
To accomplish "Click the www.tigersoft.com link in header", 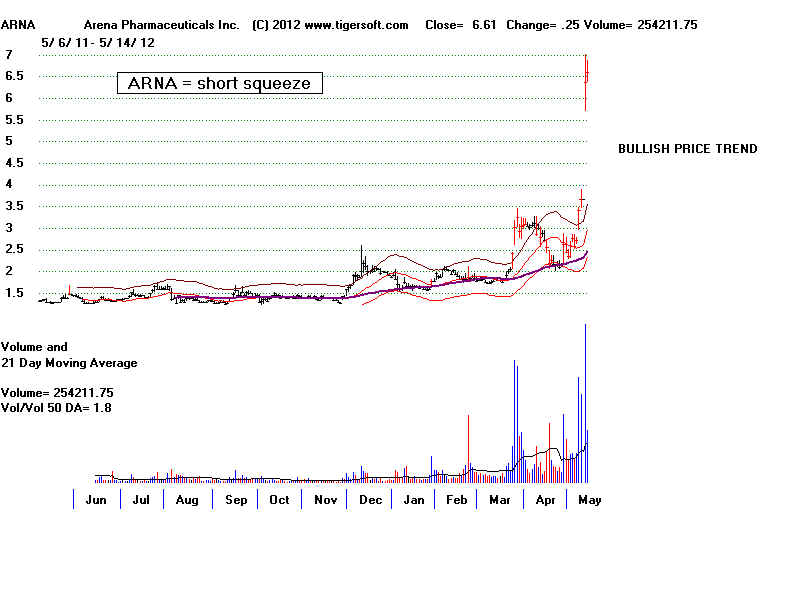I will [355, 24].
